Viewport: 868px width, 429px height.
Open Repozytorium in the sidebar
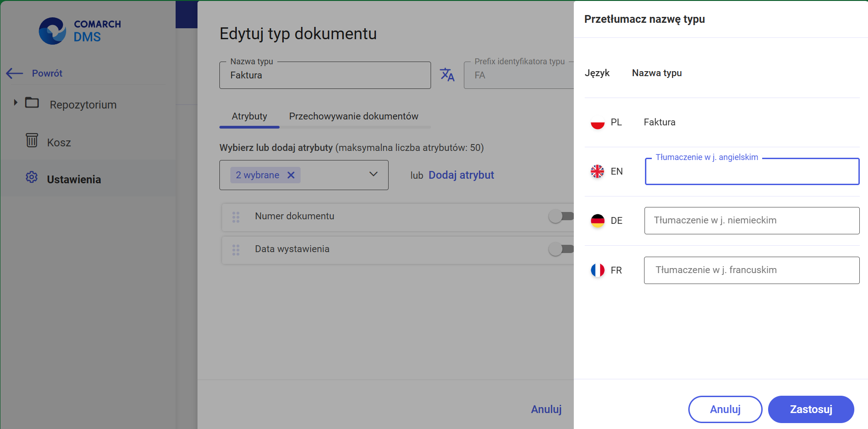click(x=83, y=105)
